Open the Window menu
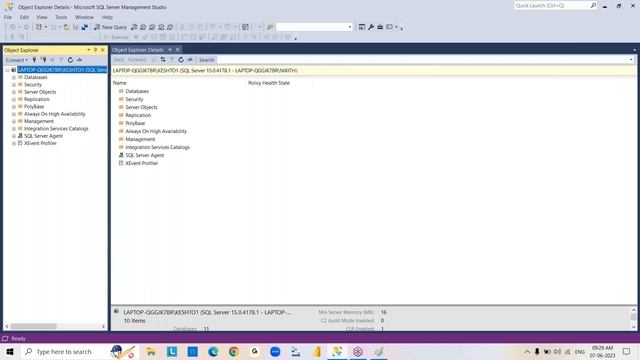This screenshot has width=640, height=360. coord(84,17)
